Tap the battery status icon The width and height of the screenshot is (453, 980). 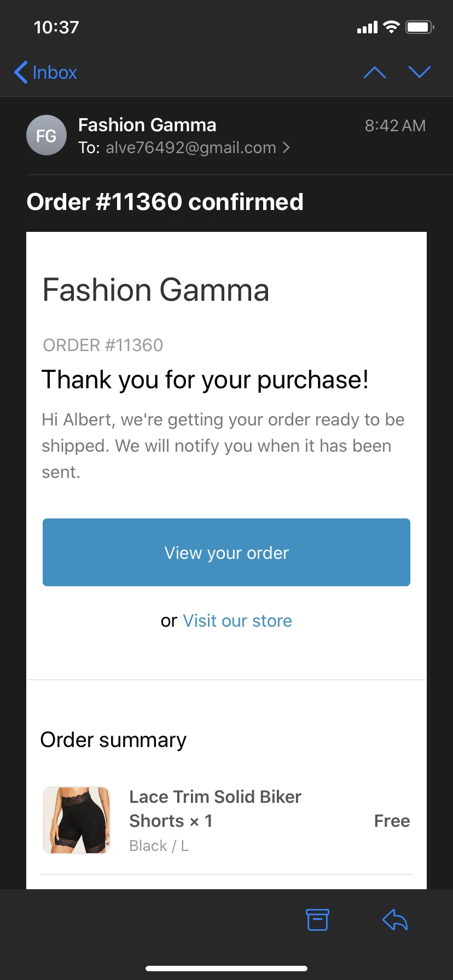point(420,27)
